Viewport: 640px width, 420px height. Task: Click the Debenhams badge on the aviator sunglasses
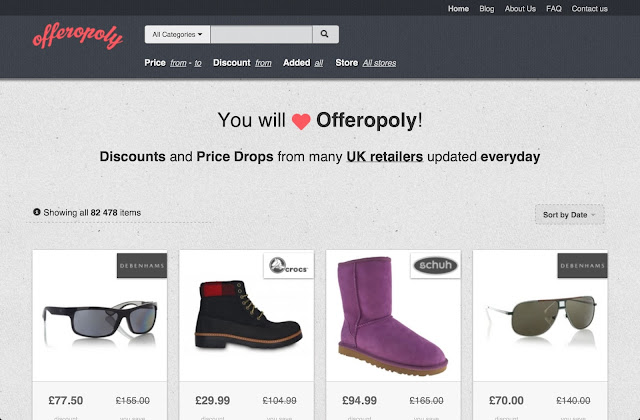pyautogui.click(x=582, y=266)
